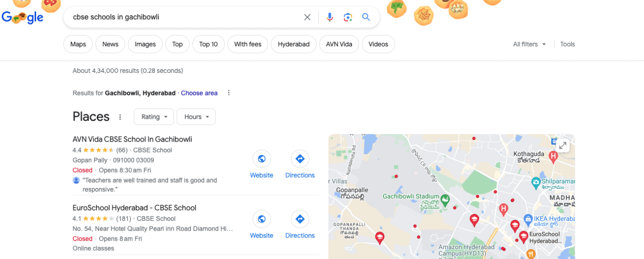Expand the All filters menu
The height and width of the screenshot is (259, 644).
[529, 44]
